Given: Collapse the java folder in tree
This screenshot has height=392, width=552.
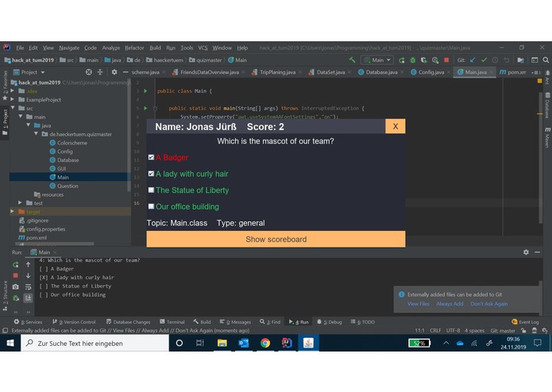Looking at the screenshot, I should [29, 125].
